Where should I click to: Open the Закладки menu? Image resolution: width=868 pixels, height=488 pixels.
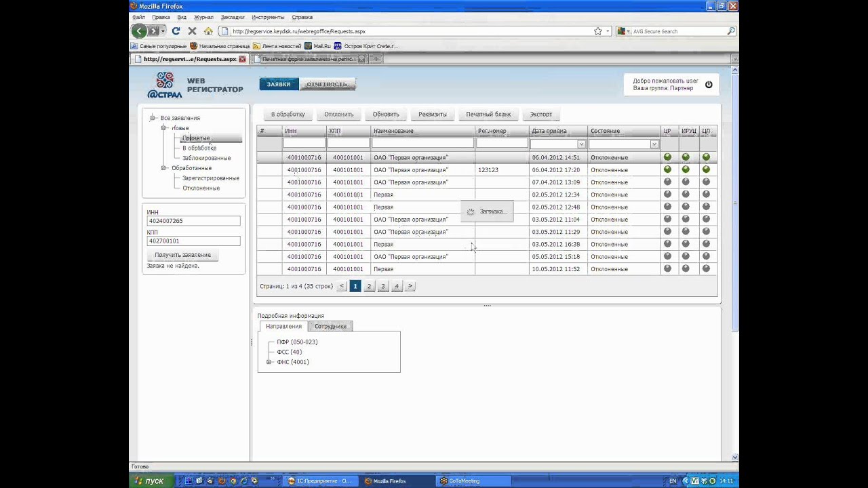pyautogui.click(x=233, y=17)
